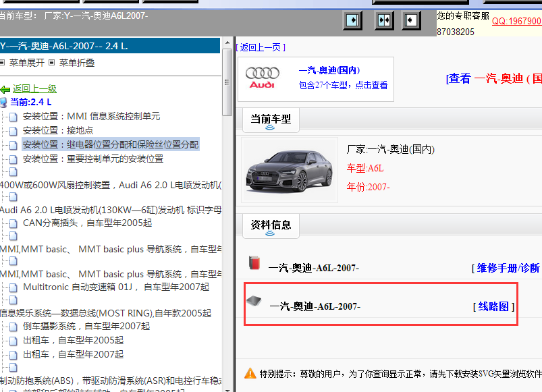Click page icon beside 接地点
Screen dimensions: 542x392
pyautogui.click(x=13, y=132)
